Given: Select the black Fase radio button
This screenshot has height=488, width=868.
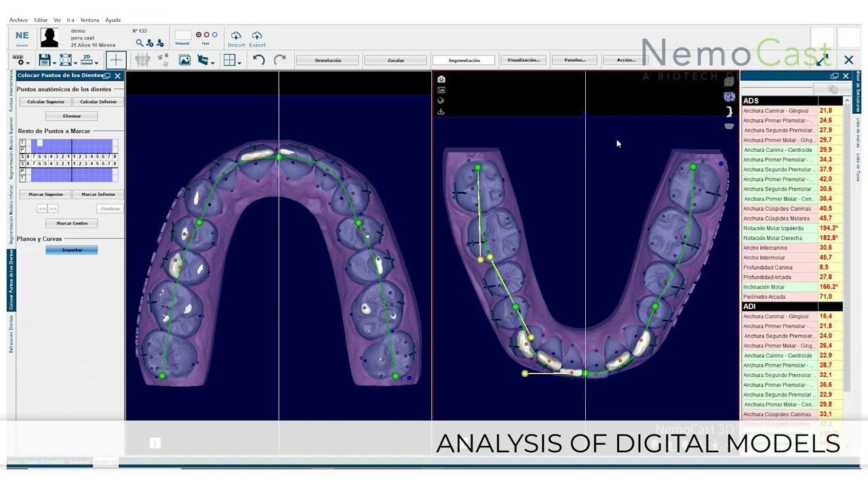Looking at the screenshot, I should [199, 35].
